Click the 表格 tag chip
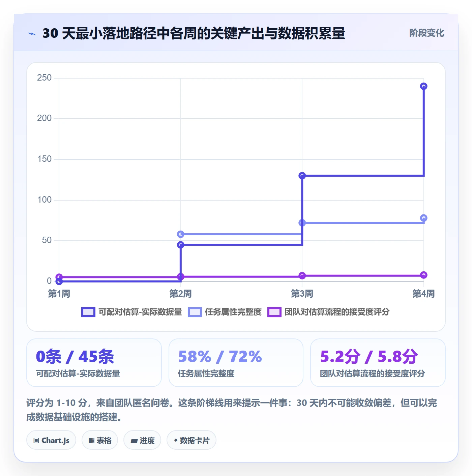 tap(100, 440)
